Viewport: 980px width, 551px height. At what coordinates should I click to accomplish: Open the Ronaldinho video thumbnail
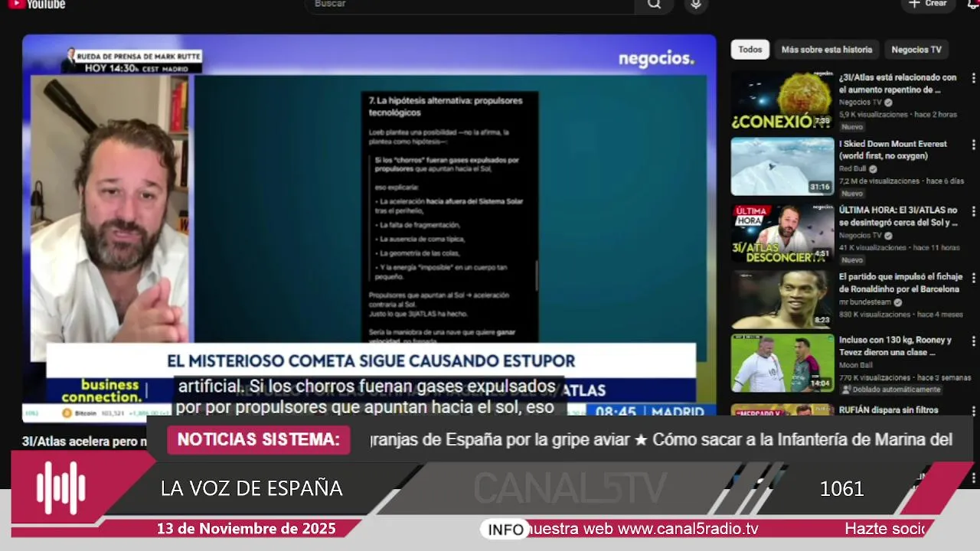[782, 299]
